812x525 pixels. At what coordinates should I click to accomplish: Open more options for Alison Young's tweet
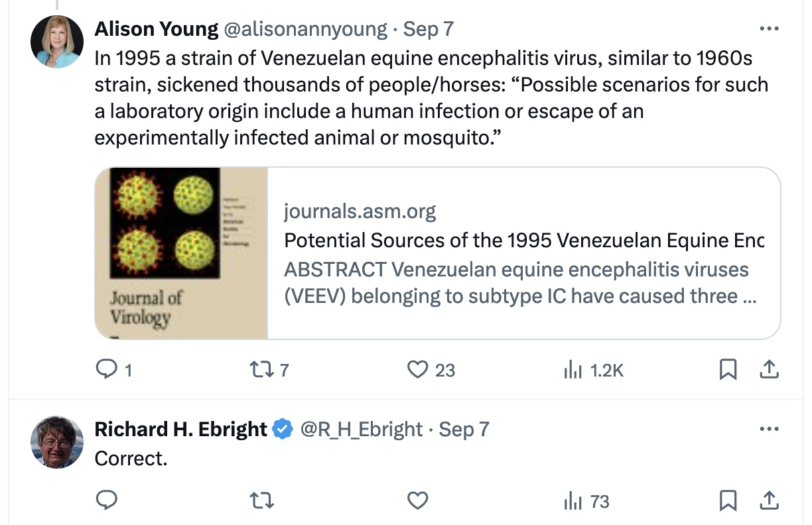(x=768, y=29)
